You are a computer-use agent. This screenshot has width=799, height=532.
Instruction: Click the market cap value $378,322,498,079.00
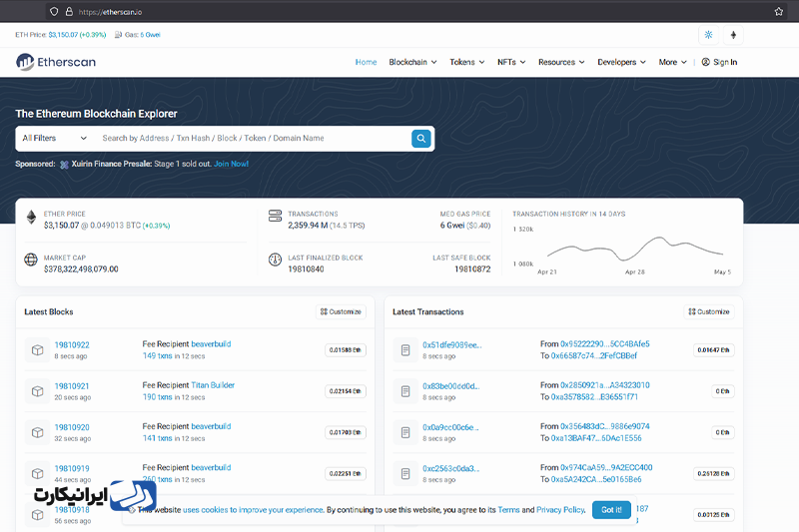[81, 269]
